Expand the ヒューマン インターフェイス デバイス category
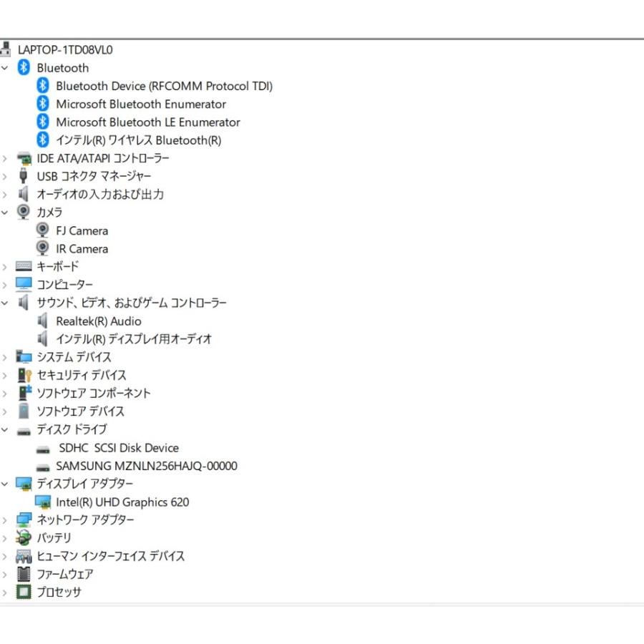This screenshot has width=644, height=644. (6, 556)
